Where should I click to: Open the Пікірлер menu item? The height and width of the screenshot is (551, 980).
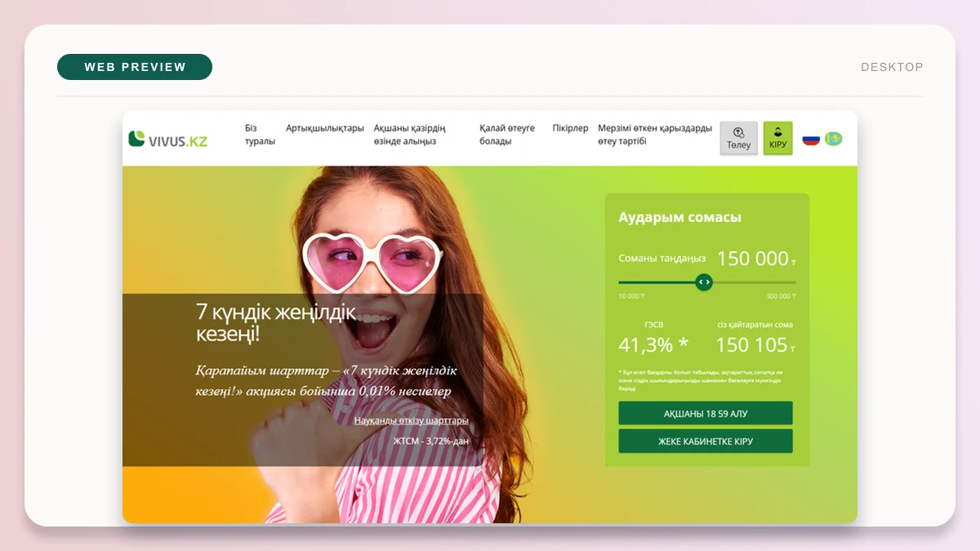(x=570, y=128)
